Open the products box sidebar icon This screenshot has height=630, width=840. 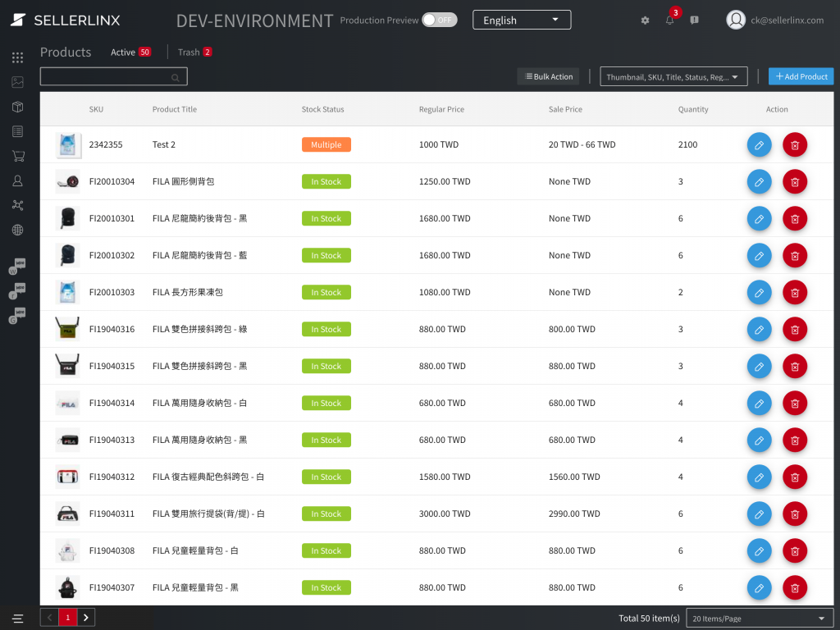(x=18, y=107)
